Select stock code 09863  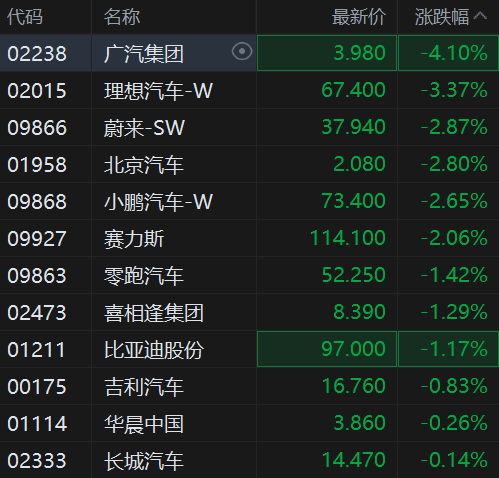(37, 276)
